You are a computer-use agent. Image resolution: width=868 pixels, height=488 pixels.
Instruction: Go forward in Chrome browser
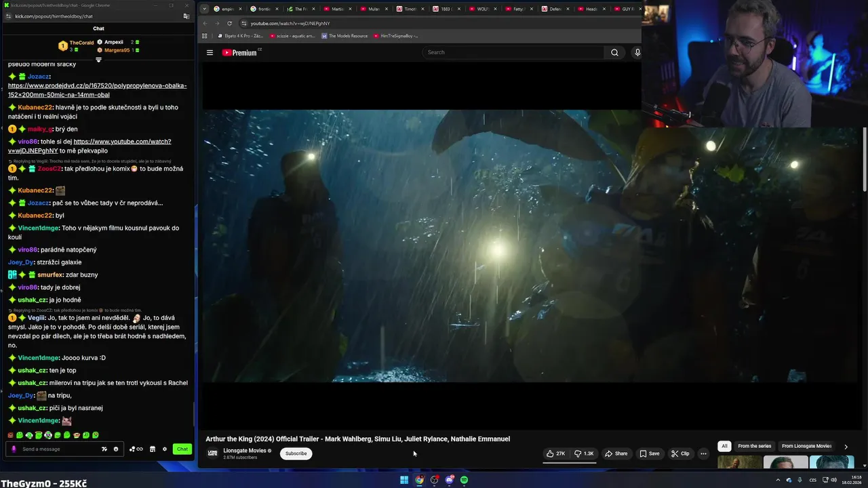pyautogui.click(x=217, y=23)
